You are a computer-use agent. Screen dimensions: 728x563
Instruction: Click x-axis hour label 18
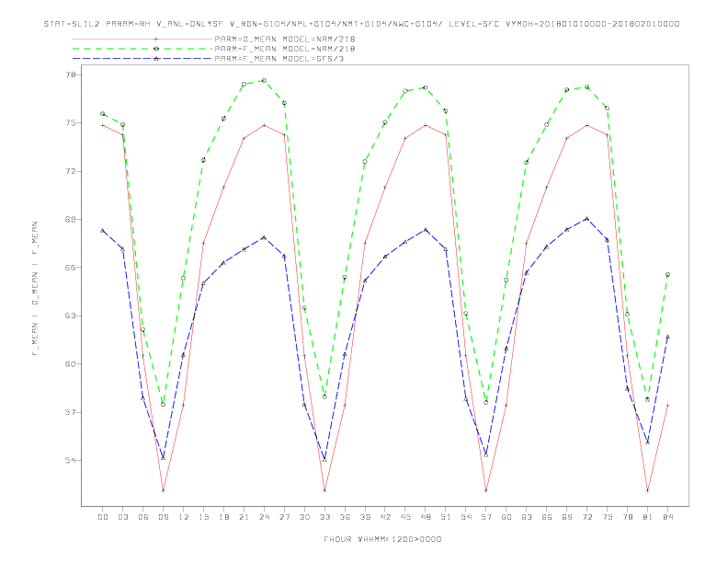[x=223, y=517]
